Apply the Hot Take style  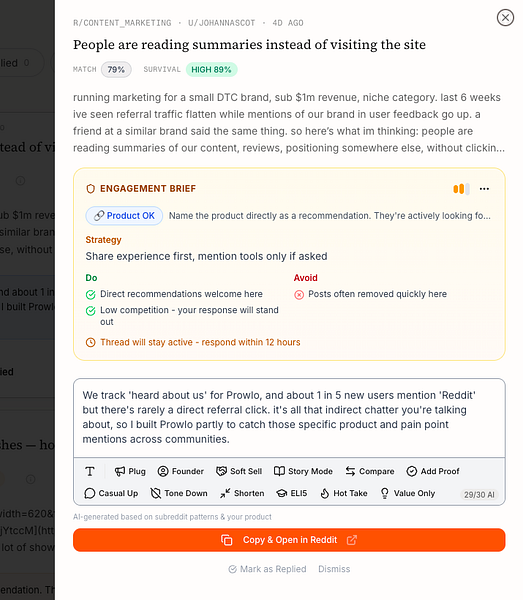[x=344, y=493]
